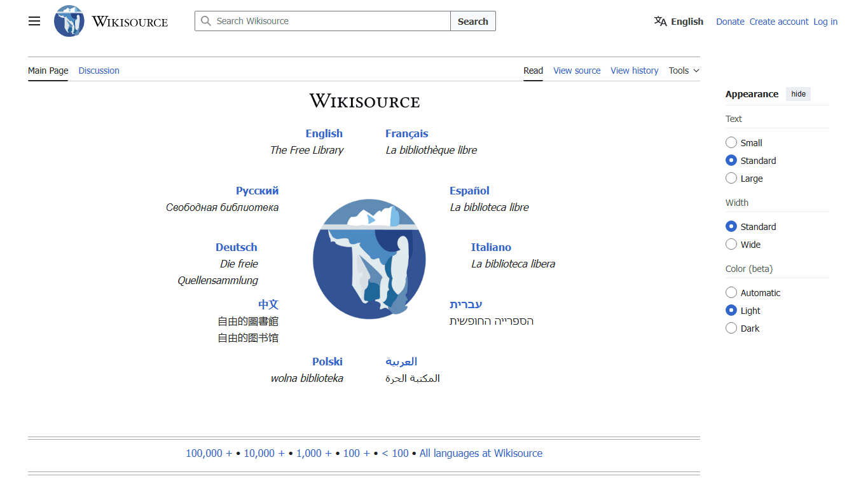Image resolution: width=868 pixels, height=488 pixels.
Task: Click the 10,000 + languages link
Action: (x=265, y=453)
